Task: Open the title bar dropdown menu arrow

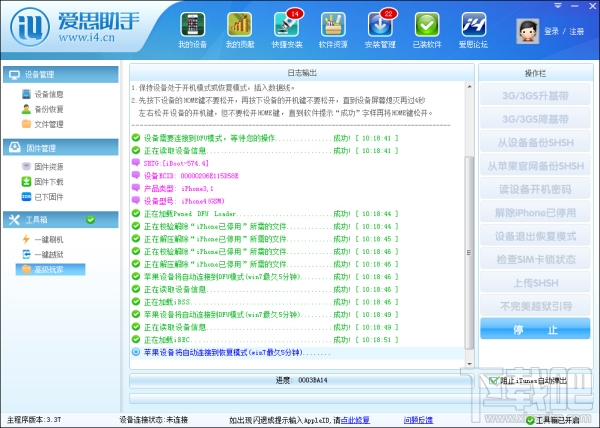Action: click(558, 6)
